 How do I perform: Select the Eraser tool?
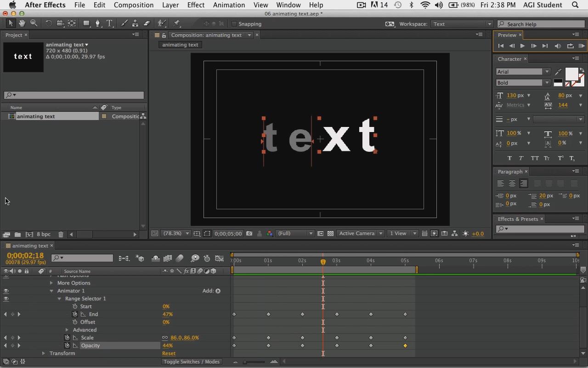147,23
